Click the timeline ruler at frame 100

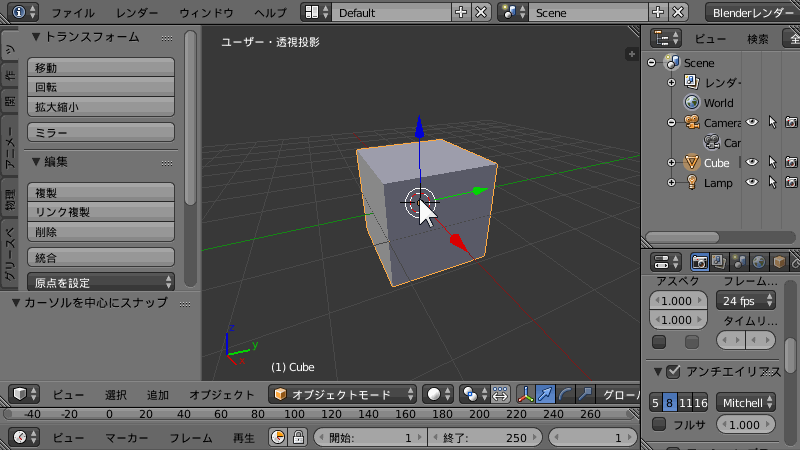pos(99,414)
